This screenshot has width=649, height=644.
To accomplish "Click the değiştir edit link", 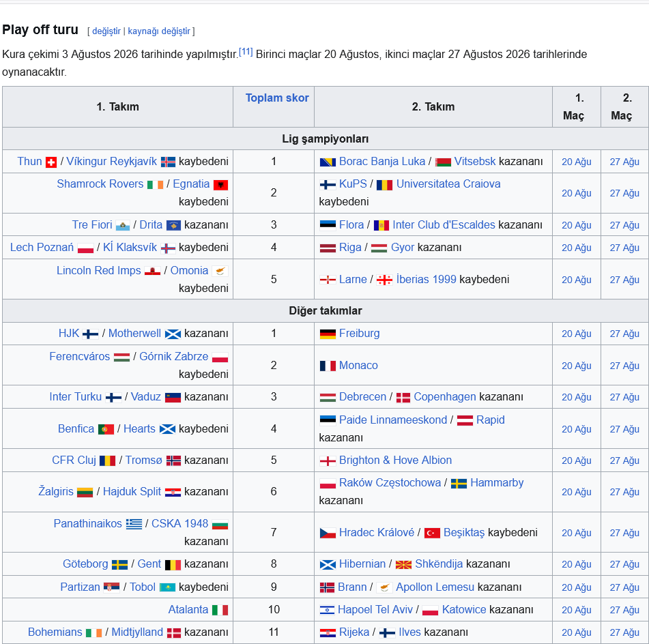I will point(106,31).
